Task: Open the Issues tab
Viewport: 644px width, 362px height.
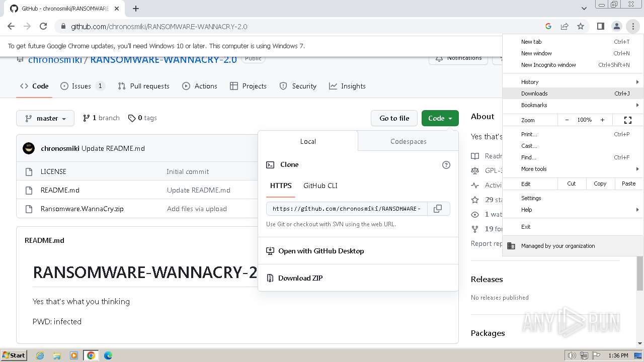Action: click(83, 86)
